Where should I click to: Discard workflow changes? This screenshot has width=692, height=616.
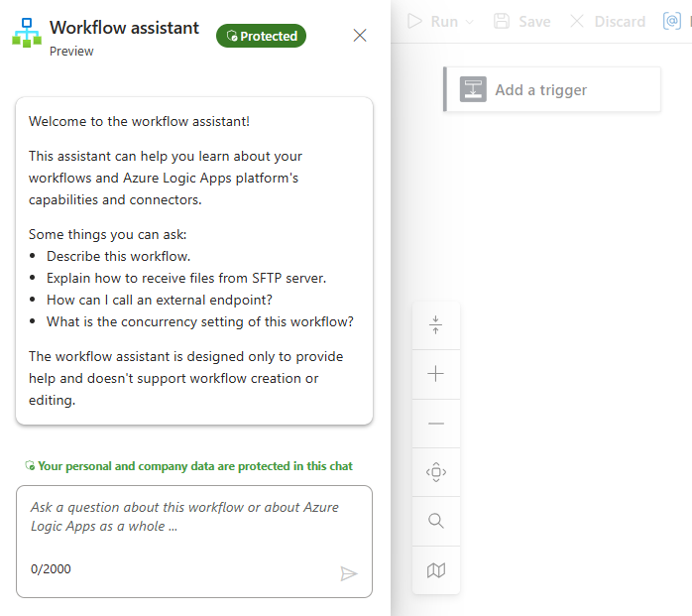[x=608, y=21]
